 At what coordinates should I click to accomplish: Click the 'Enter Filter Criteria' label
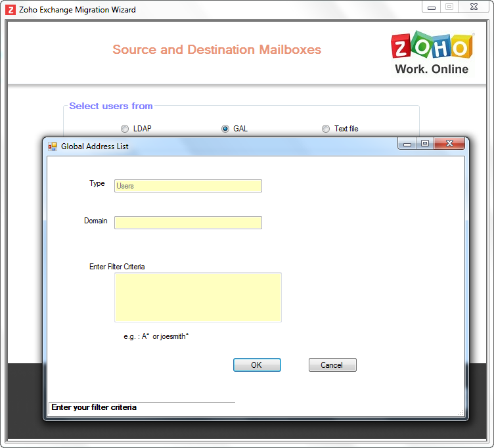click(x=117, y=267)
